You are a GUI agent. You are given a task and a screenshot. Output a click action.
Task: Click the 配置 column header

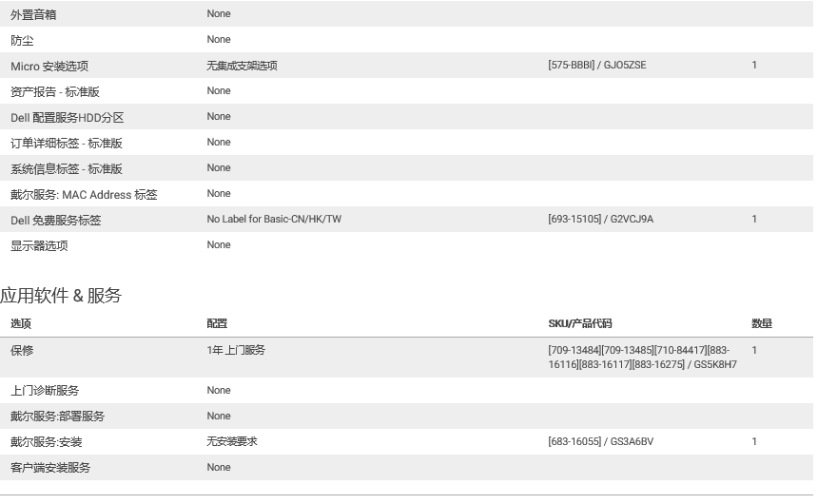click(217, 324)
